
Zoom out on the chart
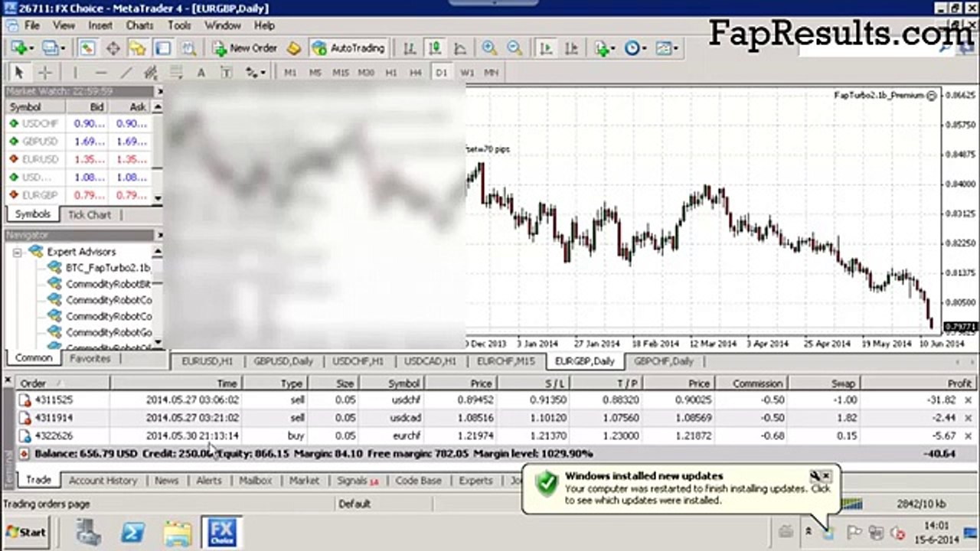click(515, 48)
